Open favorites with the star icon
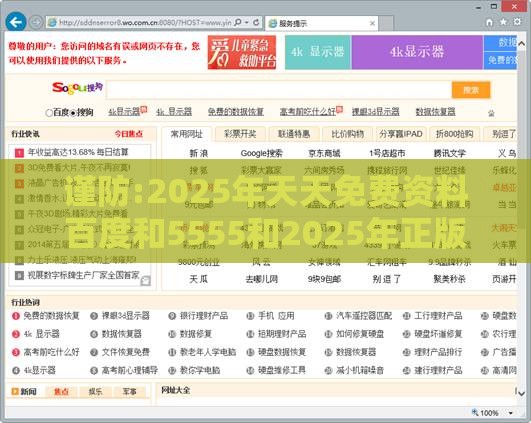 503,22
